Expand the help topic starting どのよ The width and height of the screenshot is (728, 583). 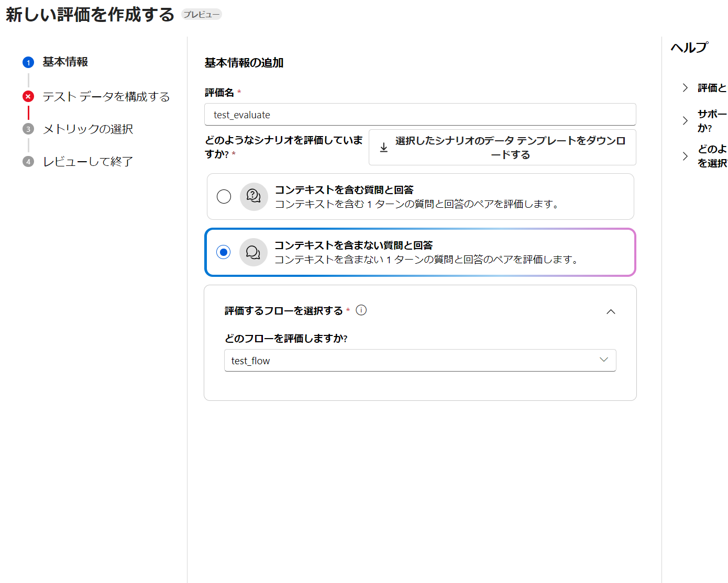point(685,156)
